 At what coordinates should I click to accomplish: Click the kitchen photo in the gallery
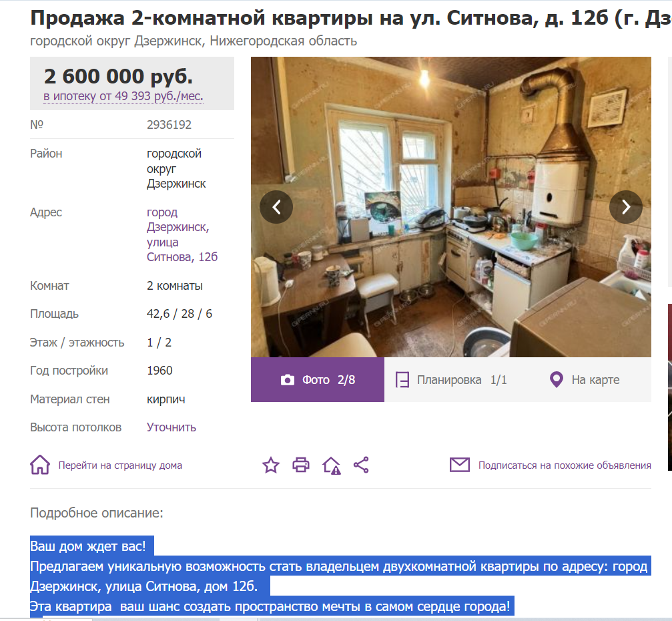click(451, 207)
